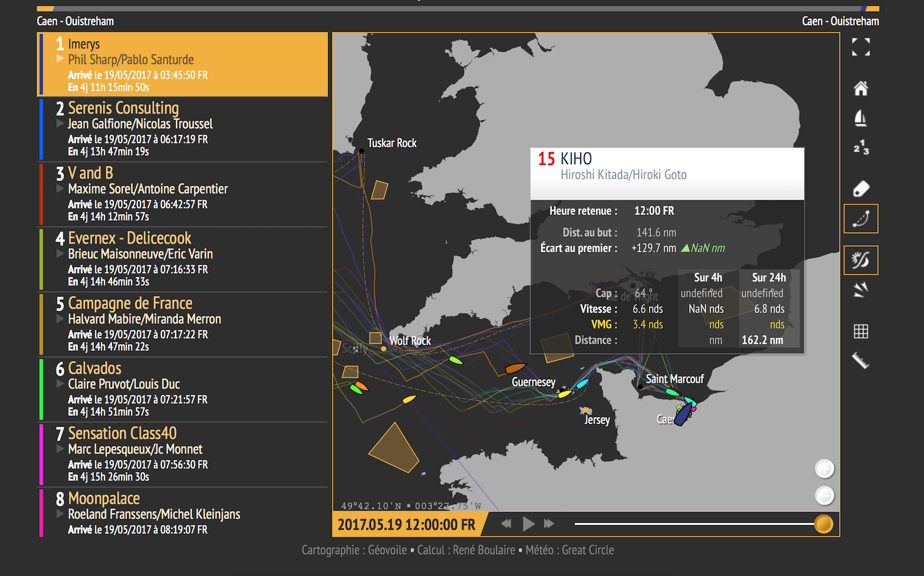Click the Wolf Rock waypoint label
924x576 pixels.
[410, 341]
